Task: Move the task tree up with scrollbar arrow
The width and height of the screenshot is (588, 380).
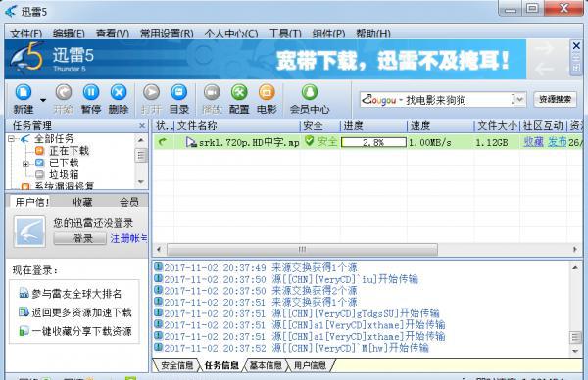Action: (141, 140)
